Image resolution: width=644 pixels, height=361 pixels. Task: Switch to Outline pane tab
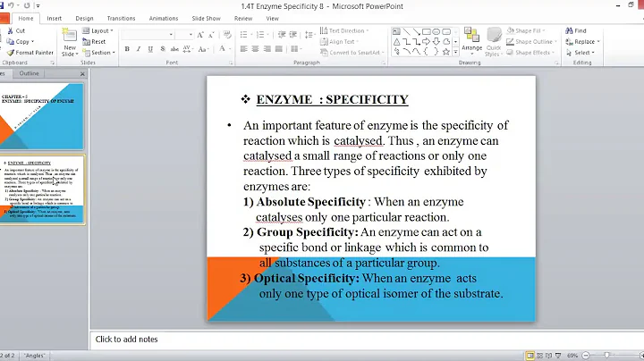point(30,73)
